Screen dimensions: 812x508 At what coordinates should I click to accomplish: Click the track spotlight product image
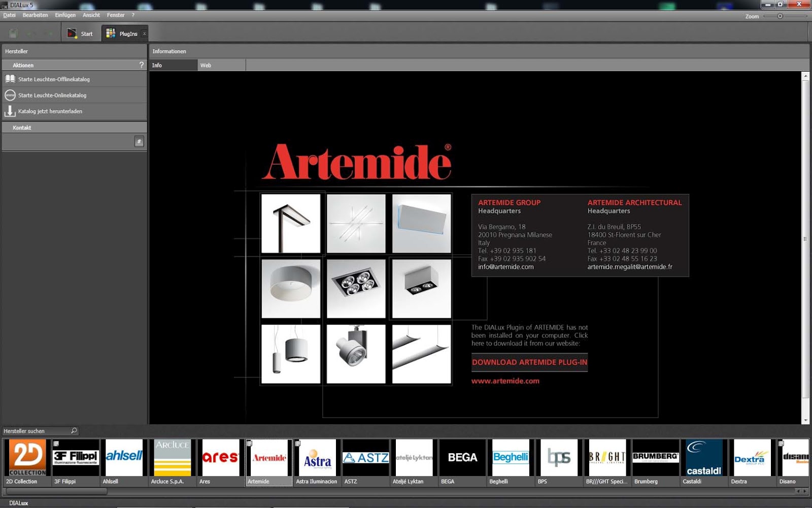[x=356, y=354]
